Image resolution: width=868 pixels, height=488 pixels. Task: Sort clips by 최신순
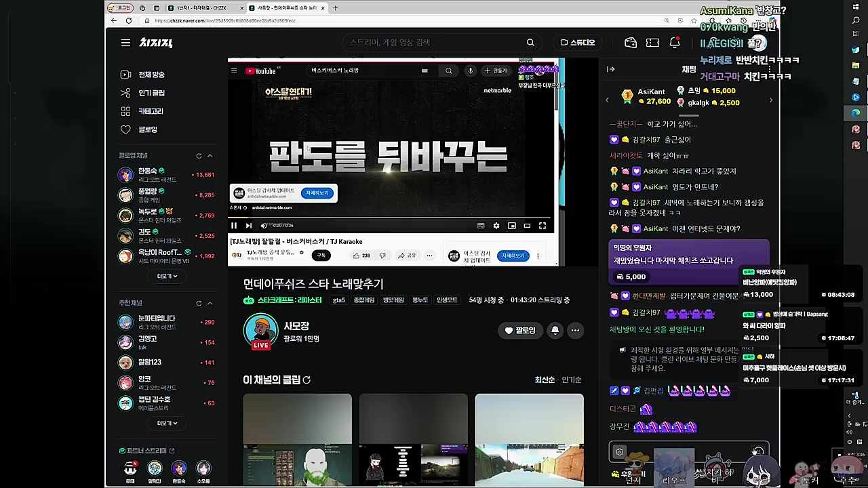pos(545,380)
